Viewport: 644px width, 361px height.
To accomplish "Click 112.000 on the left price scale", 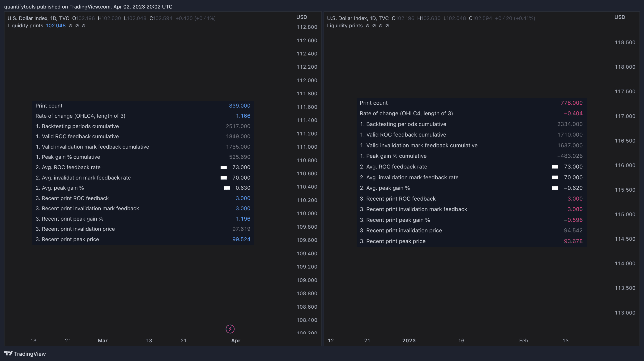I will (x=307, y=80).
